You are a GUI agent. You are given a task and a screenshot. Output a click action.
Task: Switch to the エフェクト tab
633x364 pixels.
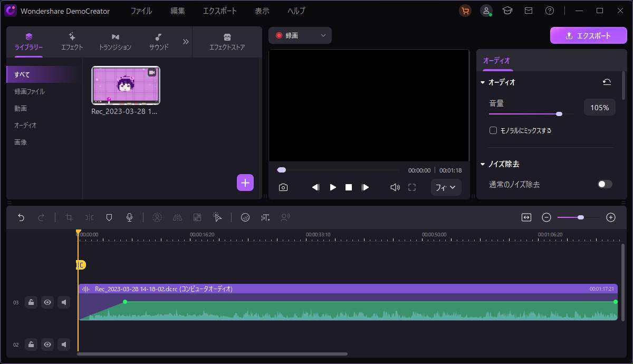click(72, 42)
